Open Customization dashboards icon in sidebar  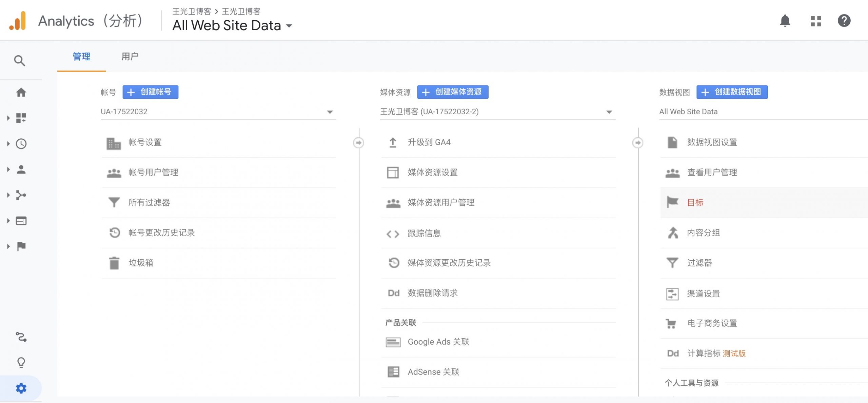tap(21, 118)
